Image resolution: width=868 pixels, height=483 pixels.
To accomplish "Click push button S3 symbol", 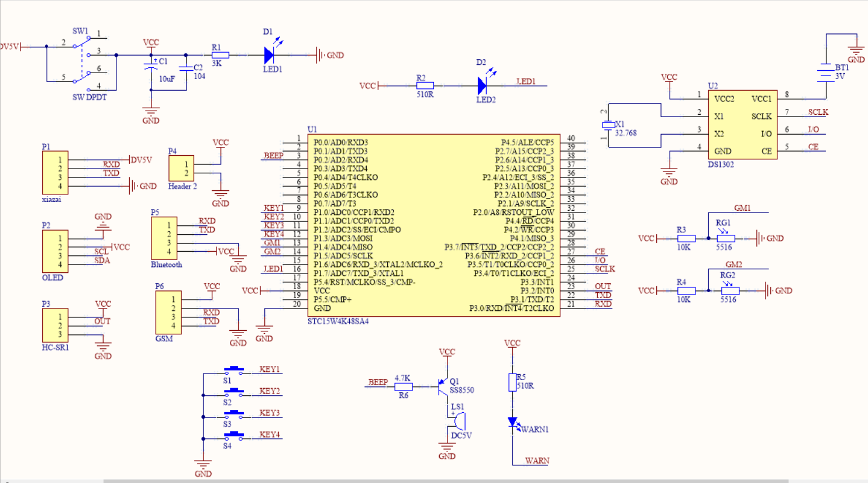I will pyautogui.click(x=234, y=414).
